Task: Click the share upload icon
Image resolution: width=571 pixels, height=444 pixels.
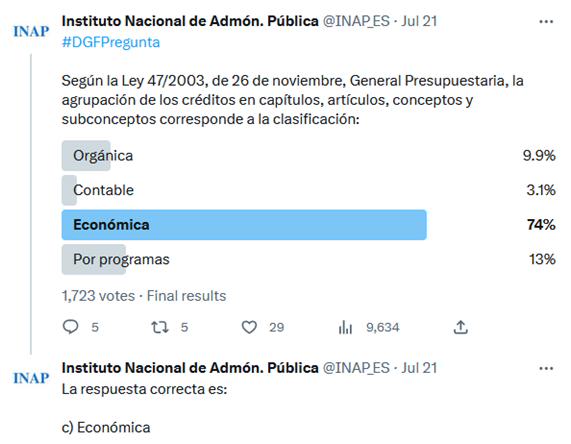Action: [x=461, y=327]
